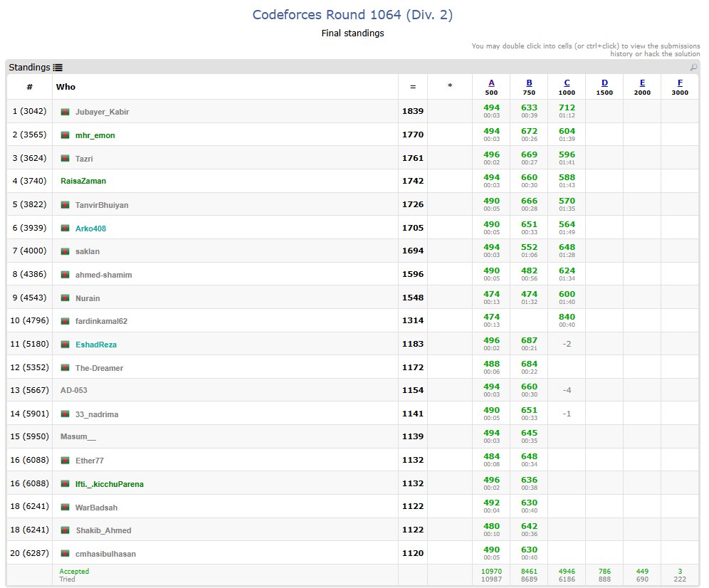Click the accepted count 3 for problem F
Viewport: 709px width, 588px height.
680,572
